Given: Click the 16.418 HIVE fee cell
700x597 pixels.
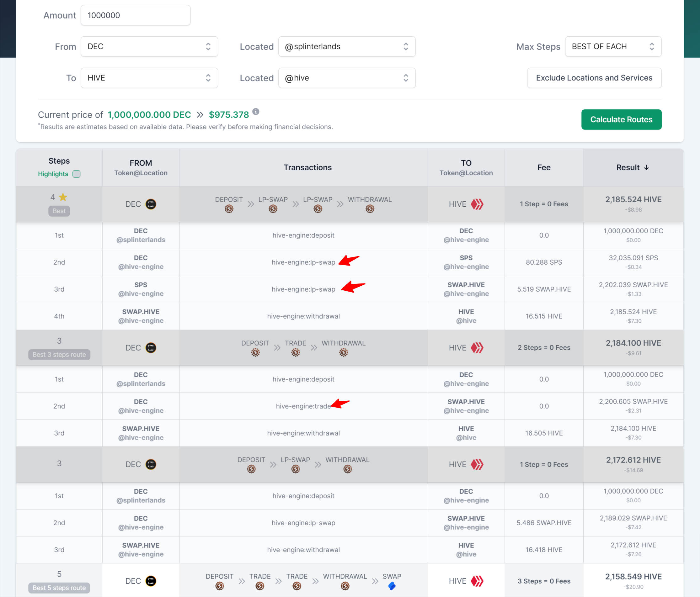Looking at the screenshot, I should (544, 550).
